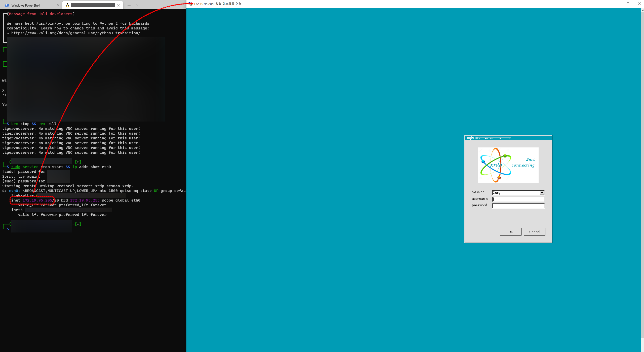Image resolution: width=644 pixels, height=352 pixels.
Task: Open a new terminal tab with plus
Action: 129,5
